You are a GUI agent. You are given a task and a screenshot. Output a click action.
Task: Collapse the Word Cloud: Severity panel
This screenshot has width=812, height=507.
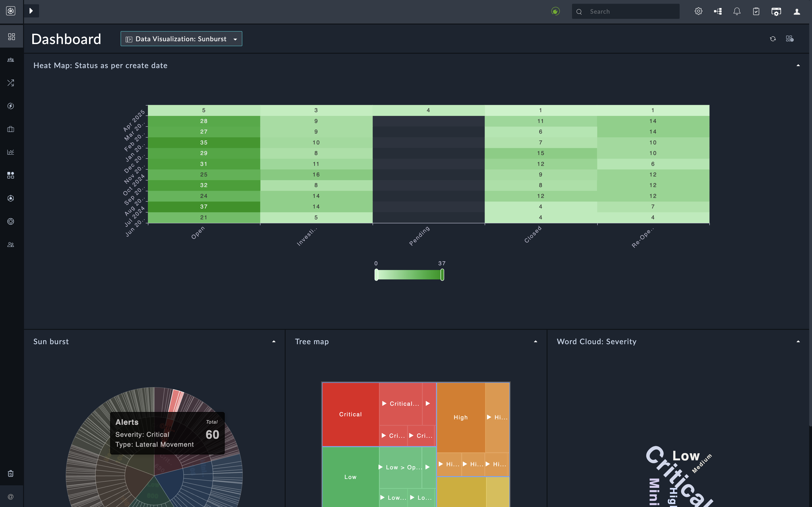coord(798,341)
